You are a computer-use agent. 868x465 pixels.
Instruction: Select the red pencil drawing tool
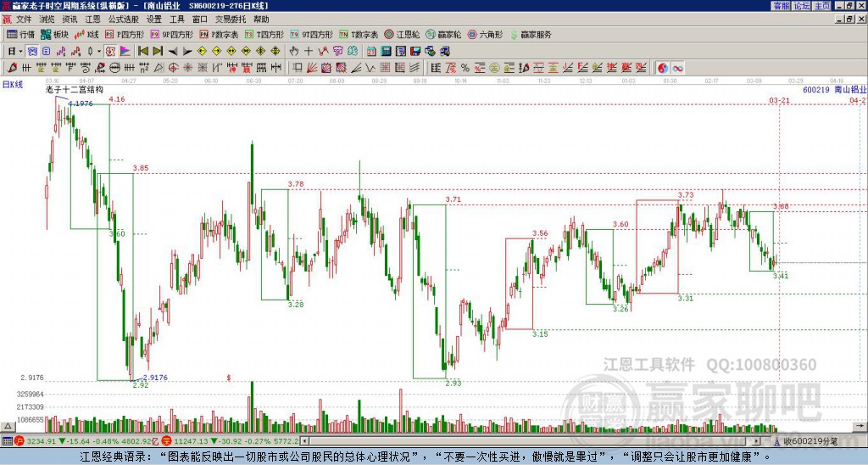click(12, 68)
